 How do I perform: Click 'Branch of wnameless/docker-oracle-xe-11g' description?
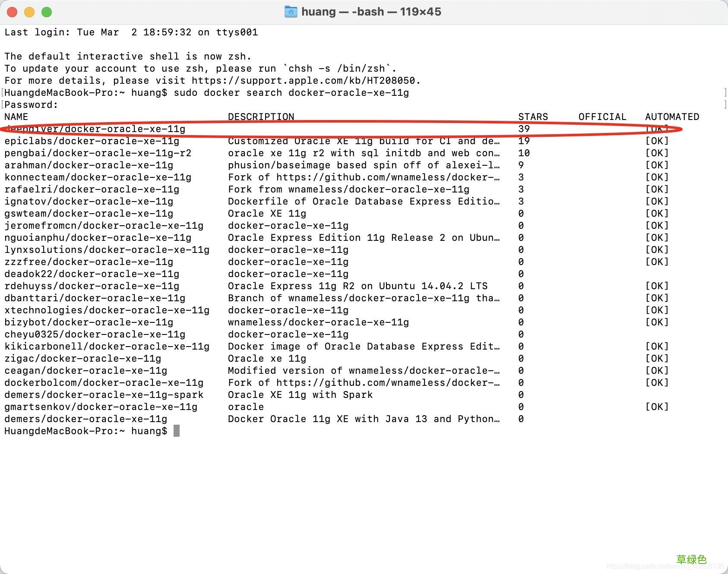tap(364, 298)
